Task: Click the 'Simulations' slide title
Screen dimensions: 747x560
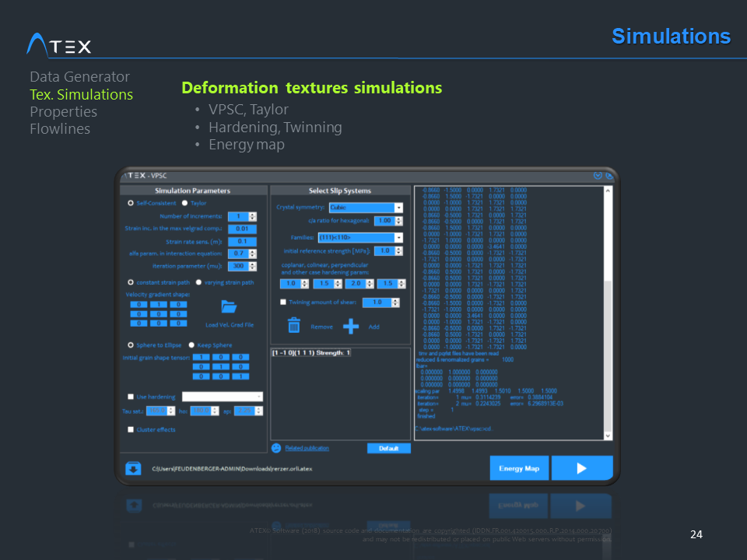Action: click(671, 37)
